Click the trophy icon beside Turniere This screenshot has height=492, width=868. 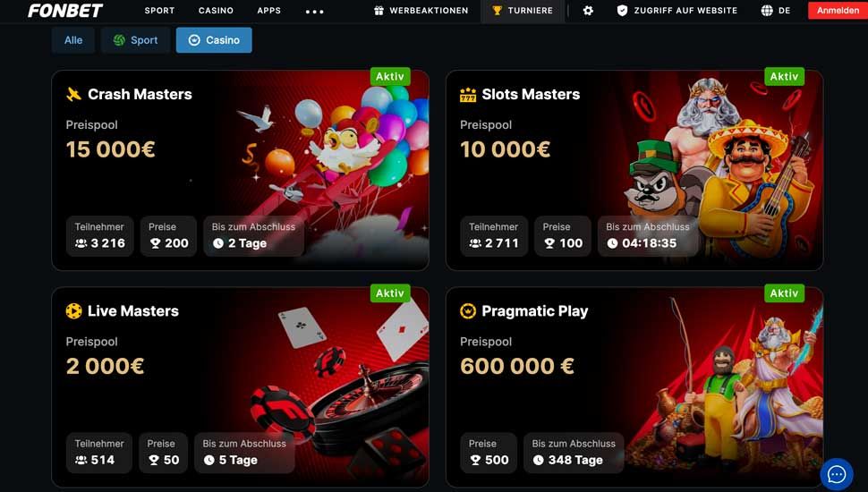click(x=498, y=11)
